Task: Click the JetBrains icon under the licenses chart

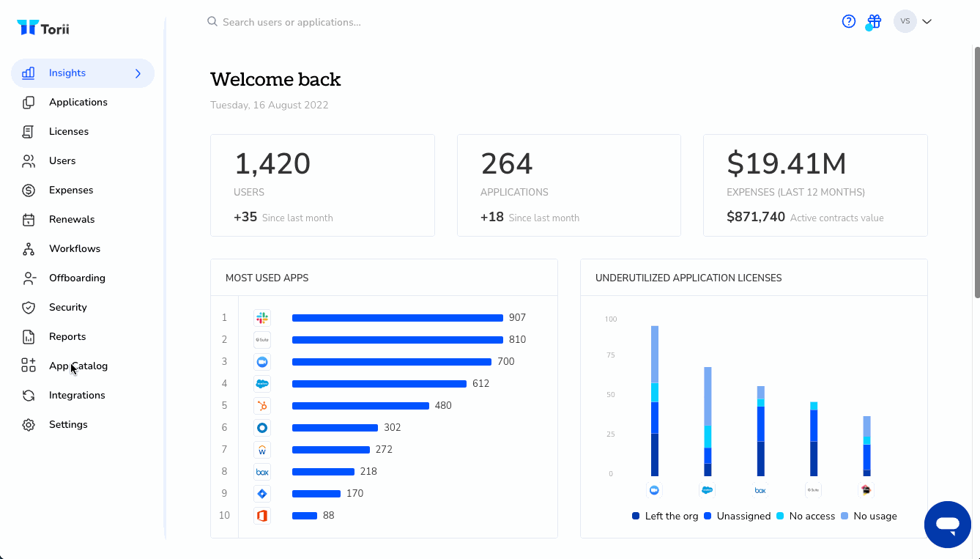Action: (866, 490)
